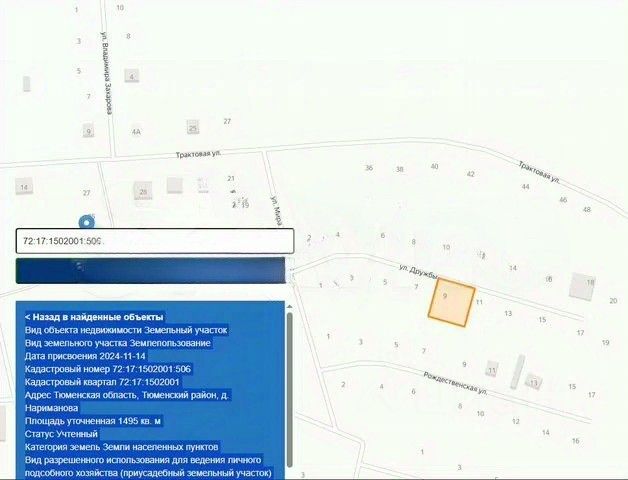Select the highlighted orange parcel 9
Screen dimensions: 628x480
tap(452, 303)
